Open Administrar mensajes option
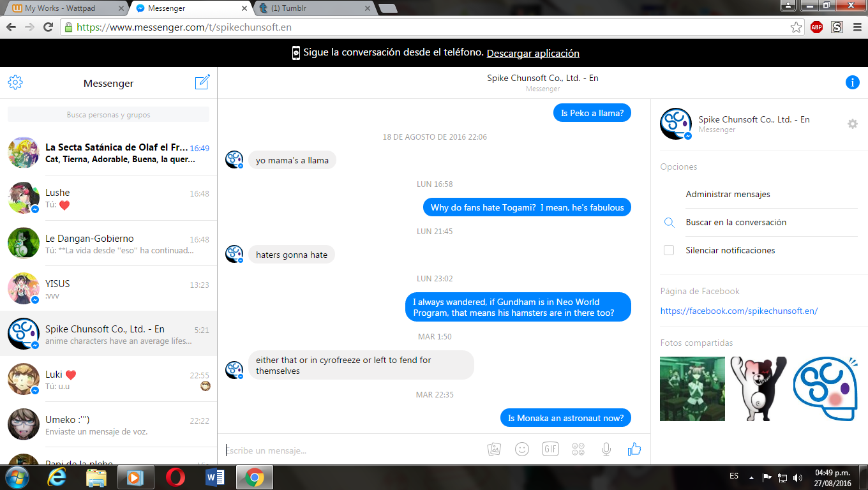This screenshot has height=490, width=868. pos(728,194)
